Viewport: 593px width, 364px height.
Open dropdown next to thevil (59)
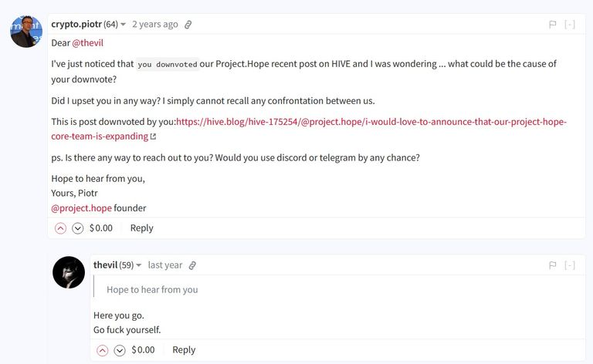139,265
